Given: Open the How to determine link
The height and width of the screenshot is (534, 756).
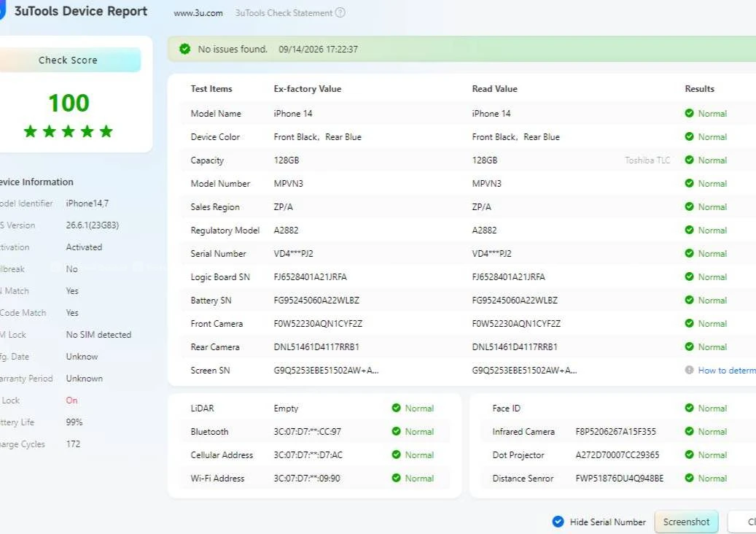Looking at the screenshot, I should click(x=727, y=370).
